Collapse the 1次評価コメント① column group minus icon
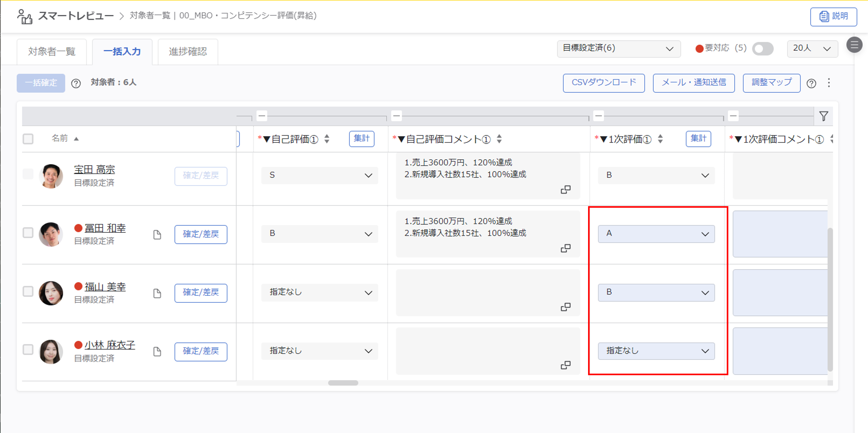The image size is (868, 433). (x=733, y=116)
